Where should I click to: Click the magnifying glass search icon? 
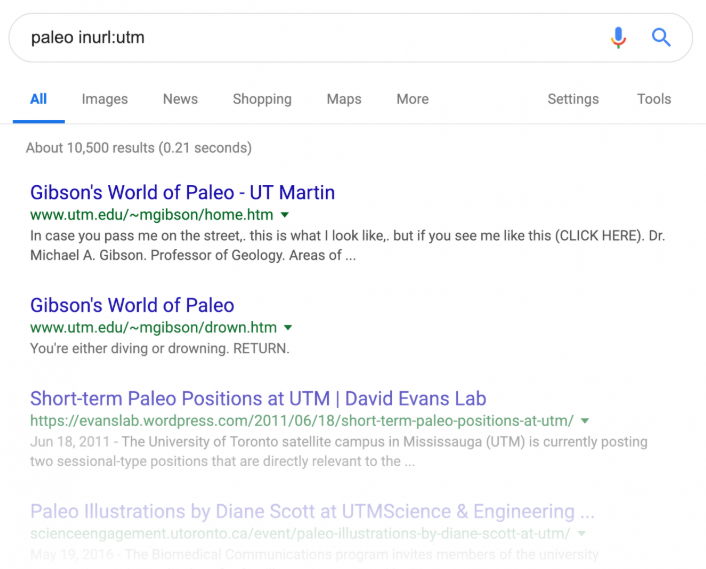pos(661,37)
